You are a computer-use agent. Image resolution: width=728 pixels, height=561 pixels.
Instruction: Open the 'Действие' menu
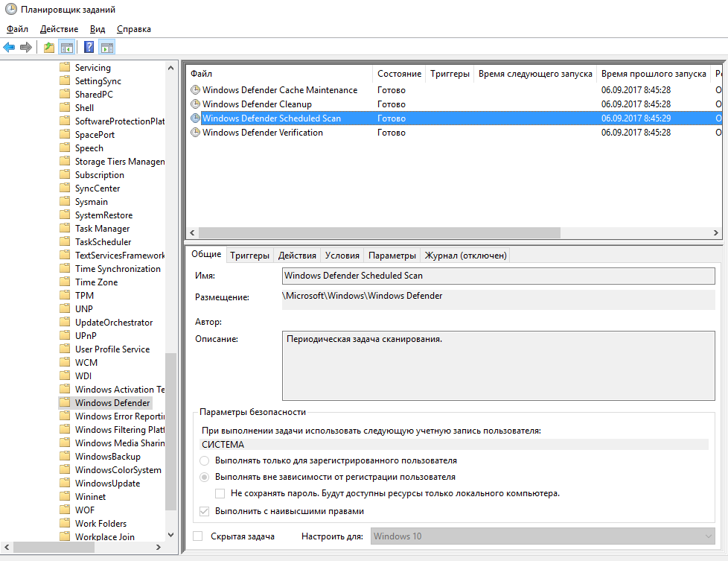(59, 29)
